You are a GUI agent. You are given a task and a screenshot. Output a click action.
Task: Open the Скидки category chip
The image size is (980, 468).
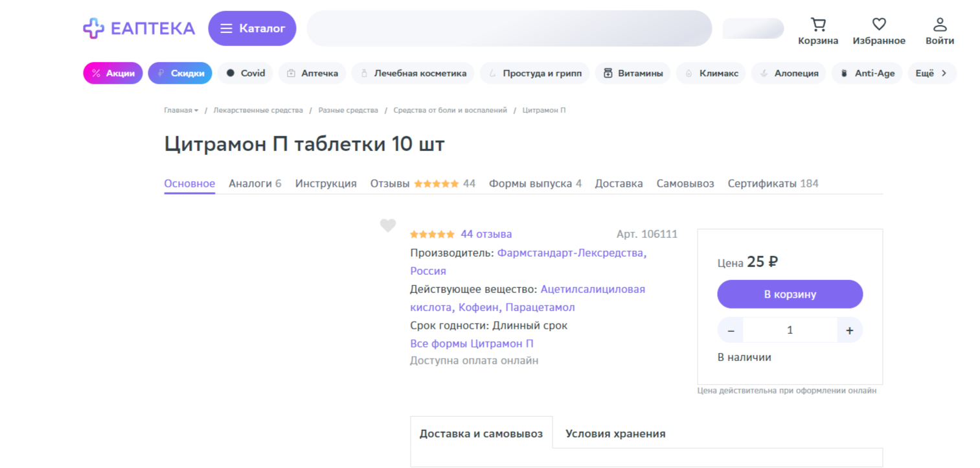pos(180,73)
